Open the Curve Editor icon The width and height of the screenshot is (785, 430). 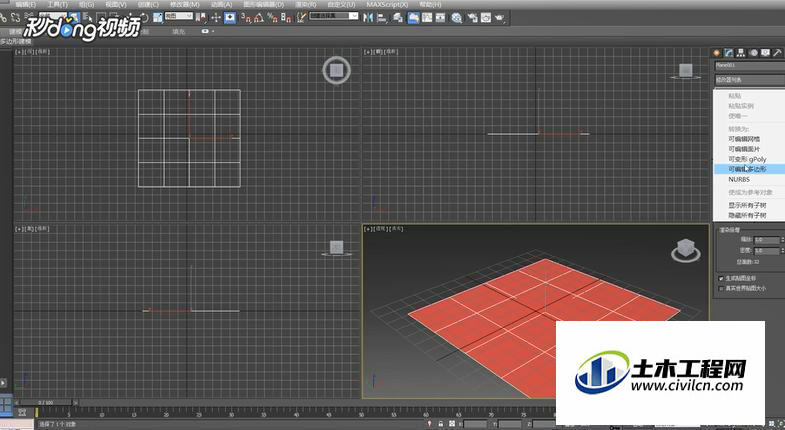point(427,18)
